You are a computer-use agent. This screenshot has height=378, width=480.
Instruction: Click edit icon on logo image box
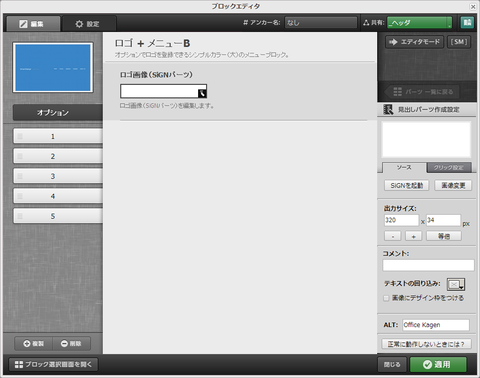(x=202, y=93)
